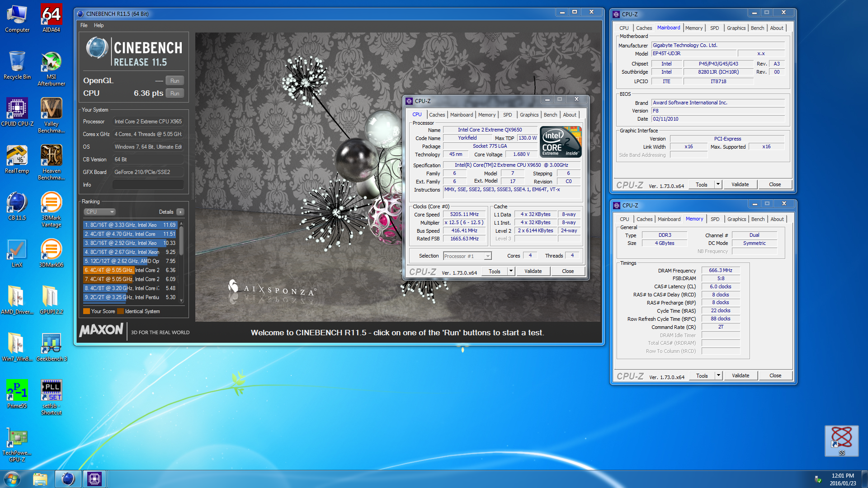This screenshot has width=868, height=488.
Task: Open the CPU ranking type dropdown
Action: [100, 212]
